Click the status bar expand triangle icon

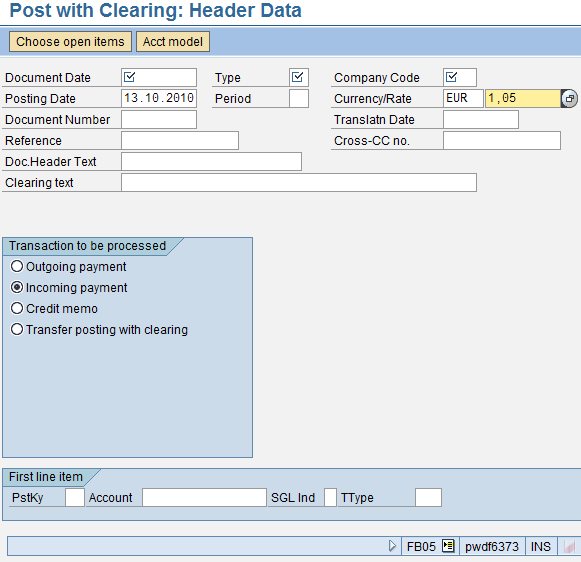(392, 546)
